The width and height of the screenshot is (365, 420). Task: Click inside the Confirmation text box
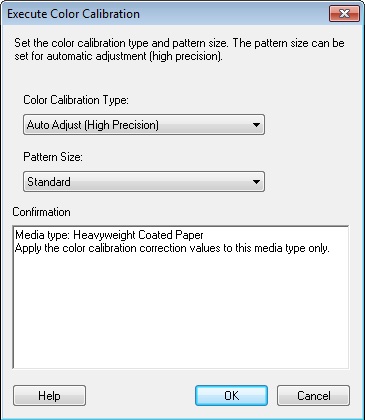tap(181, 297)
